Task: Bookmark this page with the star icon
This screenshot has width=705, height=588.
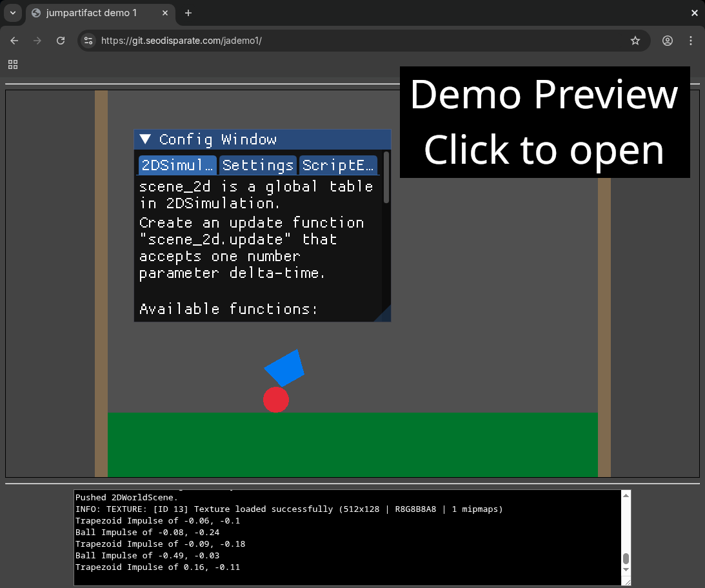Action: [x=635, y=41]
